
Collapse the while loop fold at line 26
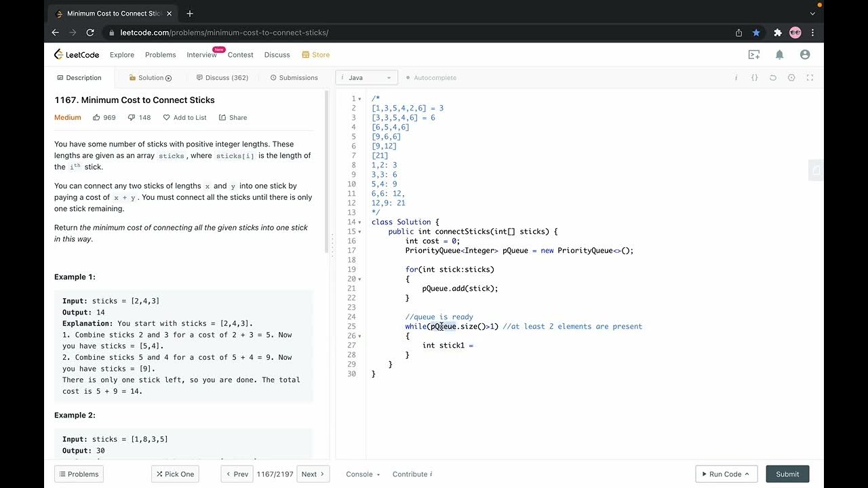pos(359,336)
